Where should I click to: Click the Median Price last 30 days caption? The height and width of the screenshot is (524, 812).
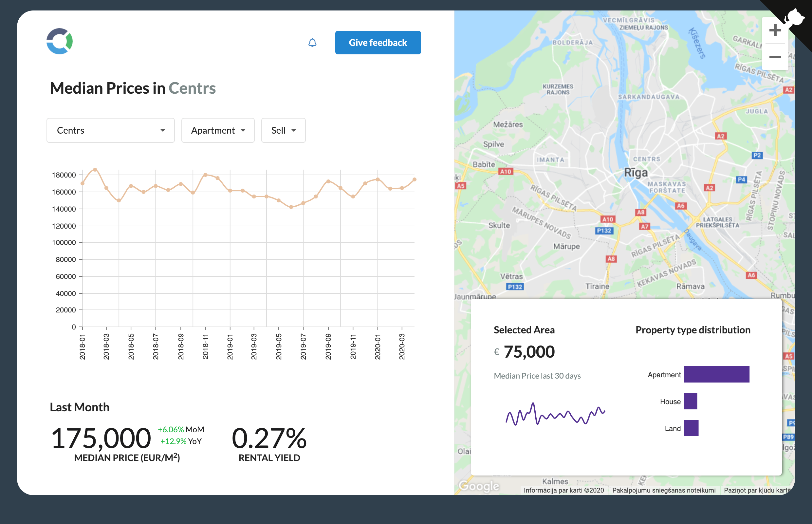pos(537,376)
